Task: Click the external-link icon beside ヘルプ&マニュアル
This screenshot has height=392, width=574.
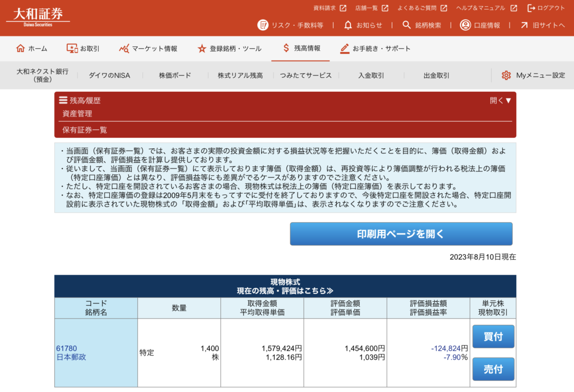Action: [x=514, y=8]
